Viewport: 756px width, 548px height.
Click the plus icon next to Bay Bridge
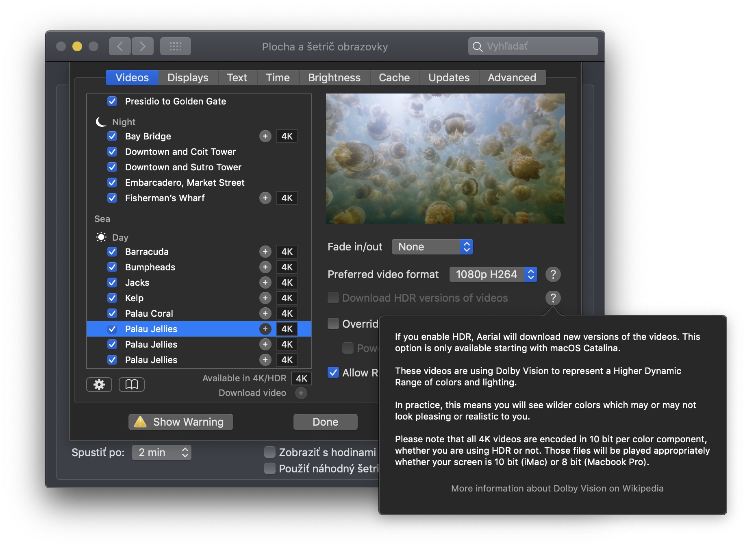tap(265, 136)
